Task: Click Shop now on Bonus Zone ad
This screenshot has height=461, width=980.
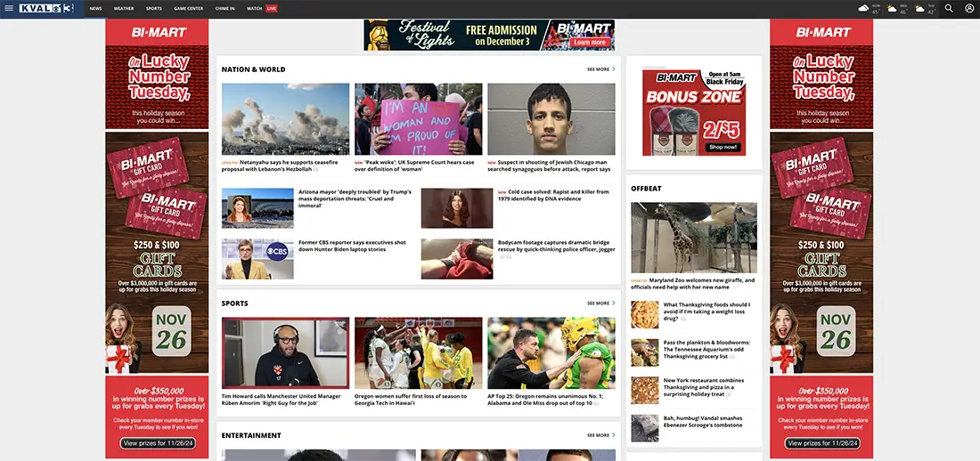Action: [723, 148]
